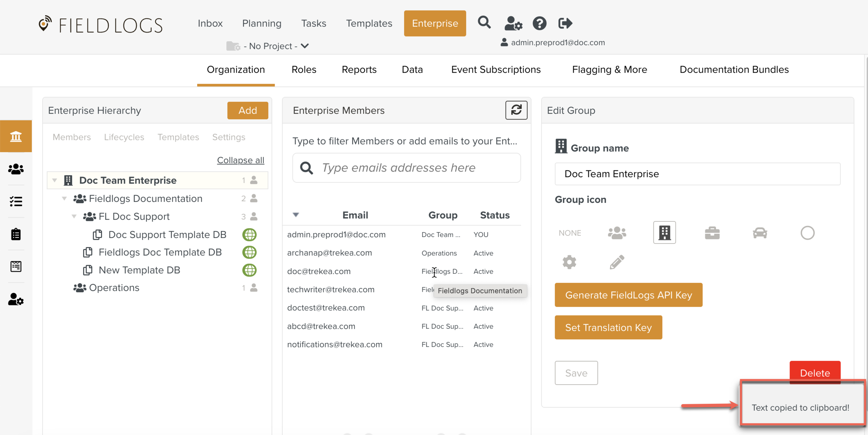
Task: Open the sidebar checklist icon
Action: click(x=16, y=202)
